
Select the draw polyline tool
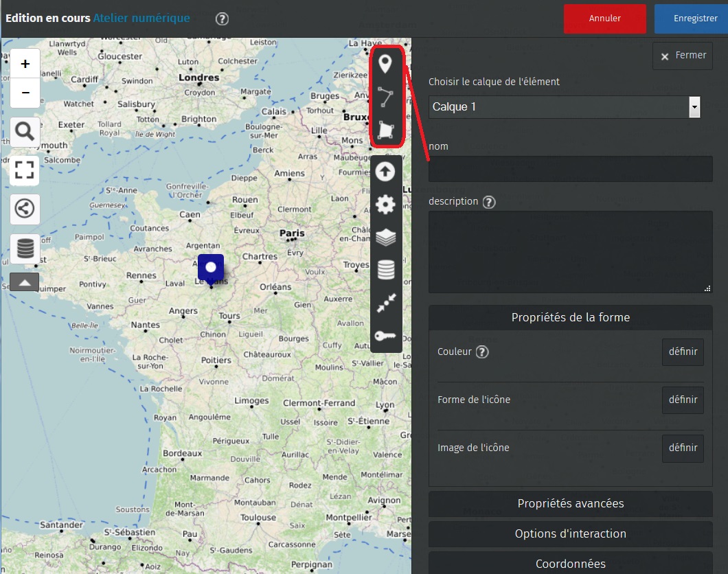click(x=385, y=97)
